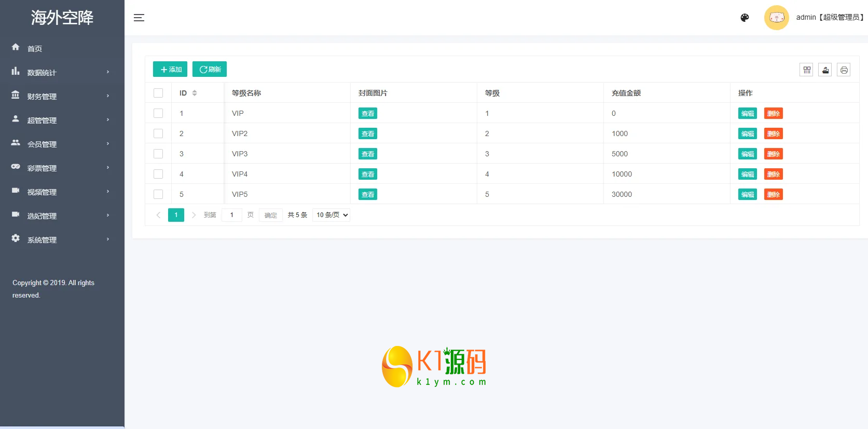The image size is (868, 429).
Task: Click the camera icon beside 选妃管理
Action: [16, 214]
